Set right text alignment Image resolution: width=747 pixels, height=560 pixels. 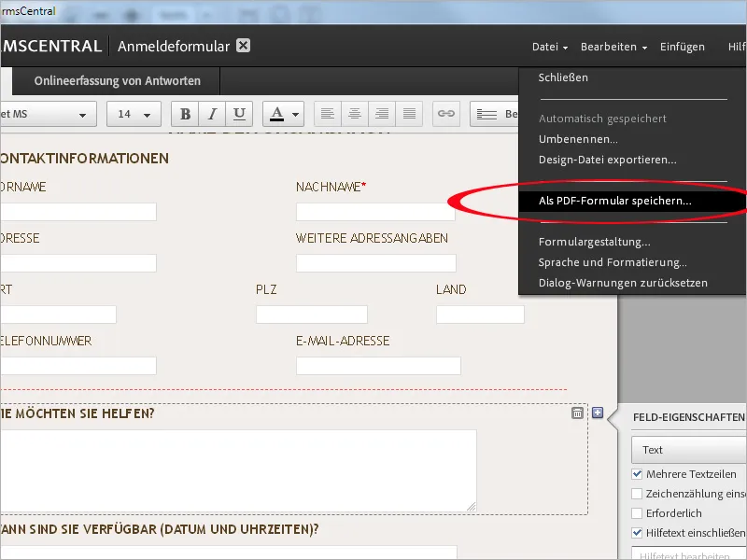(382, 113)
